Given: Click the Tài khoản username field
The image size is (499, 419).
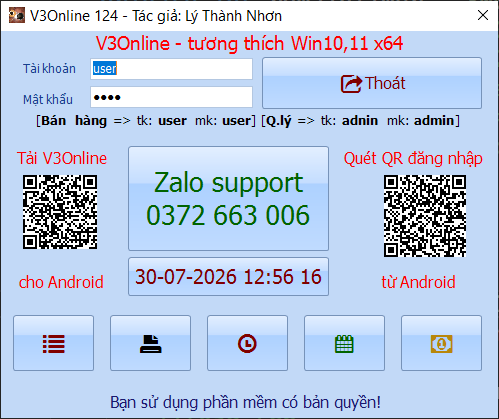Looking at the screenshot, I should [171, 69].
